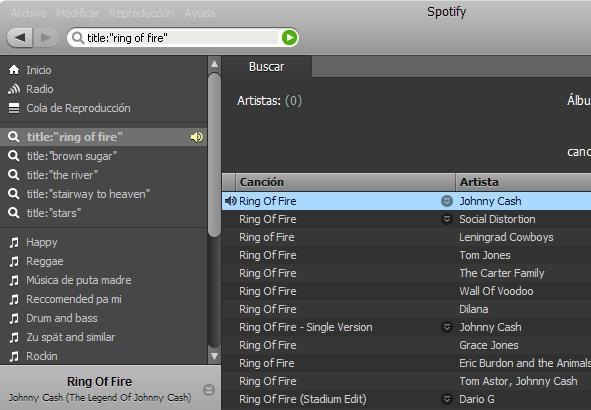Click speaker icon on title:"ring of fire" search
This screenshot has width=591, height=410.
(x=196, y=137)
